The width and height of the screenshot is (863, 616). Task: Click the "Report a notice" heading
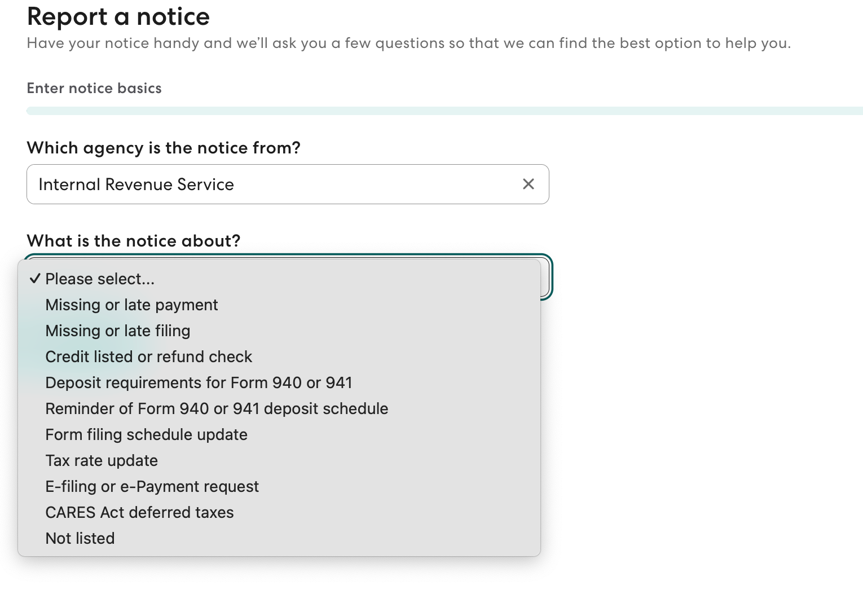118,16
